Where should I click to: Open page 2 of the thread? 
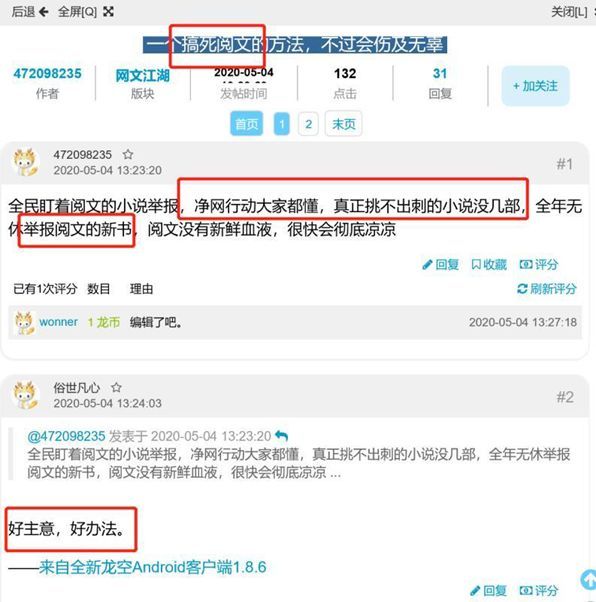308,124
